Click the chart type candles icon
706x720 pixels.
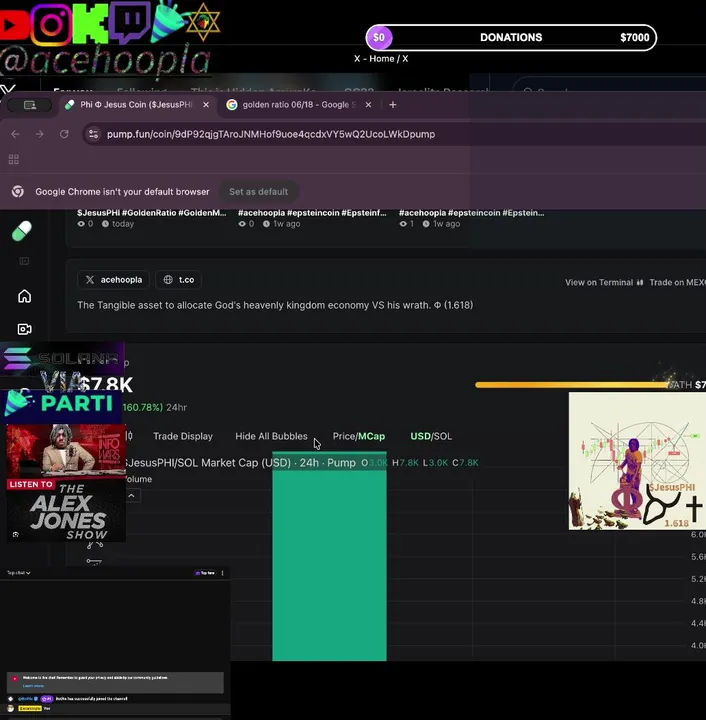pos(129,436)
